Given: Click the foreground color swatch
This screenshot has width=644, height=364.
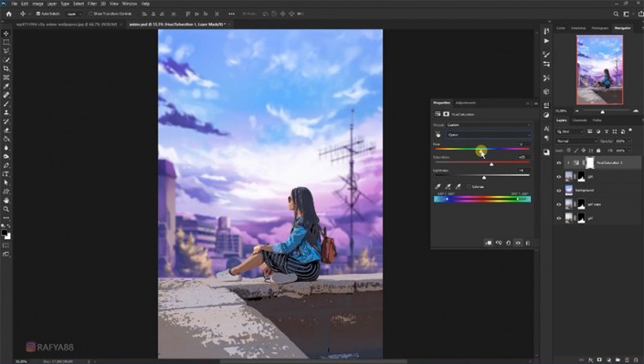Looking at the screenshot, I should click(x=5, y=233).
